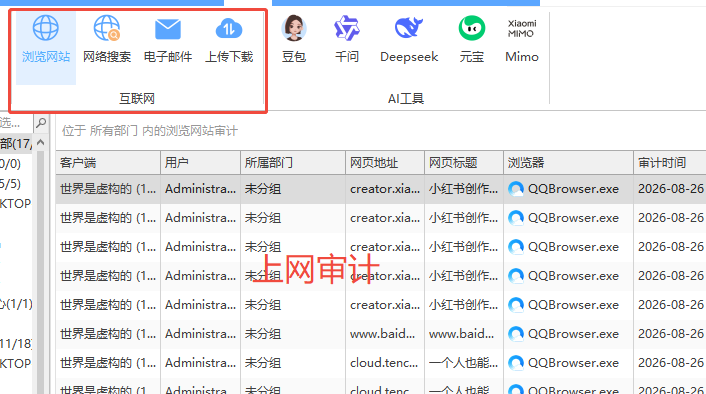This screenshot has width=706, height=394.
Task: Click the magnifier search icon beside filter box
Action: click(x=41, y=122)
